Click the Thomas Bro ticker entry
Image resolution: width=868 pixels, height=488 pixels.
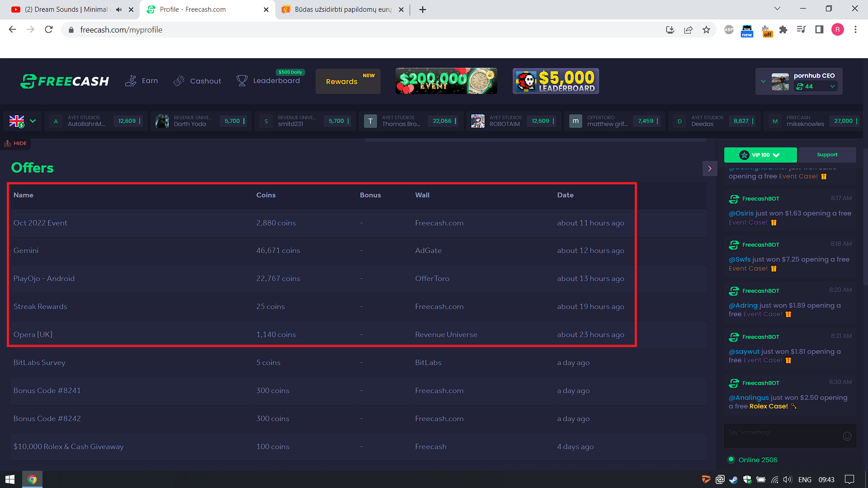pyautogui.click(x=411, y=121)
